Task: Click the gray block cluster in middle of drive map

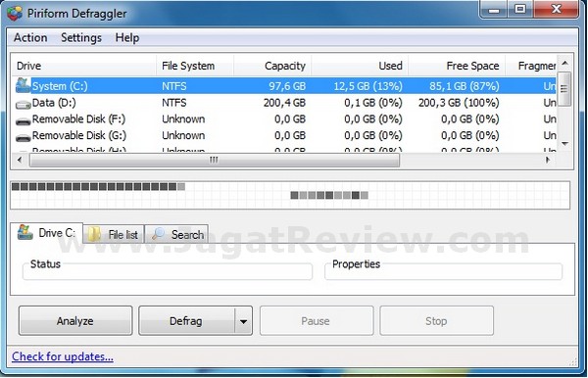Action: (x=329, y=195)
